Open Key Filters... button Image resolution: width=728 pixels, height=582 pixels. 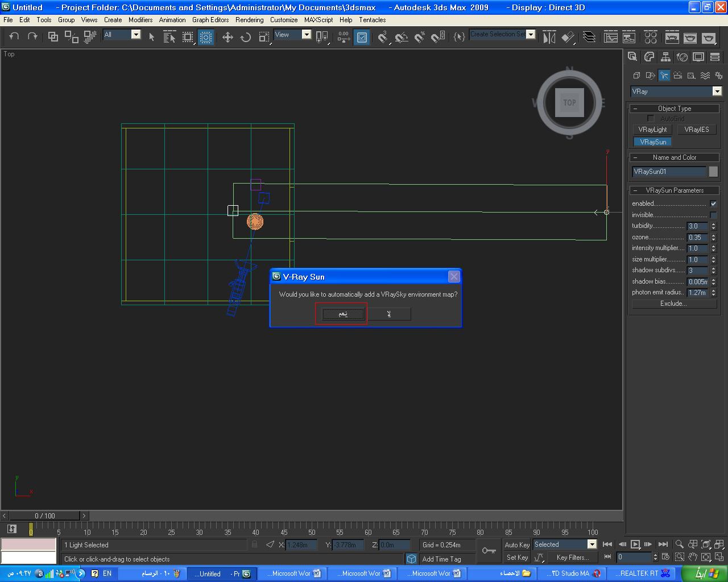point(573,558)
